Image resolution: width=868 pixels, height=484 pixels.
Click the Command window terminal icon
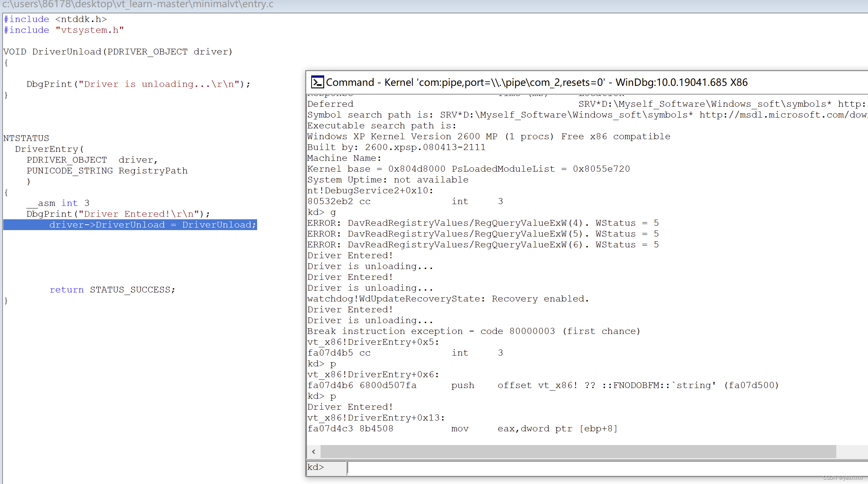(317, 82)
